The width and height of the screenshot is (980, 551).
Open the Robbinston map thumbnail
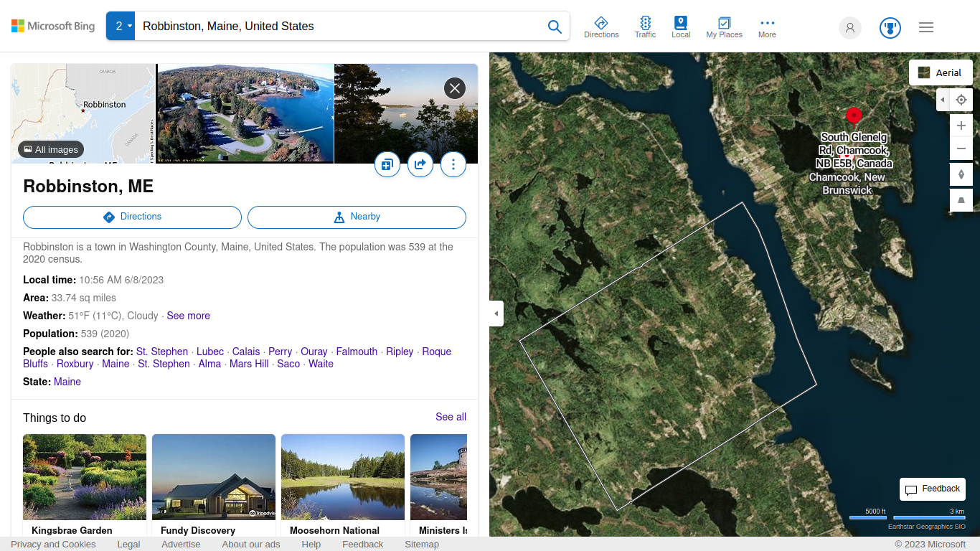(x=83, y=113)
